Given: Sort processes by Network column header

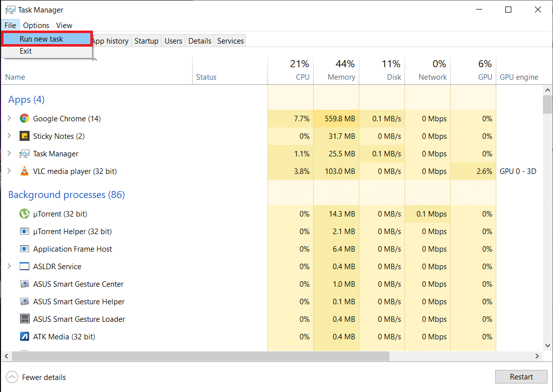Looking at the screenshot, I should [428, 71].
